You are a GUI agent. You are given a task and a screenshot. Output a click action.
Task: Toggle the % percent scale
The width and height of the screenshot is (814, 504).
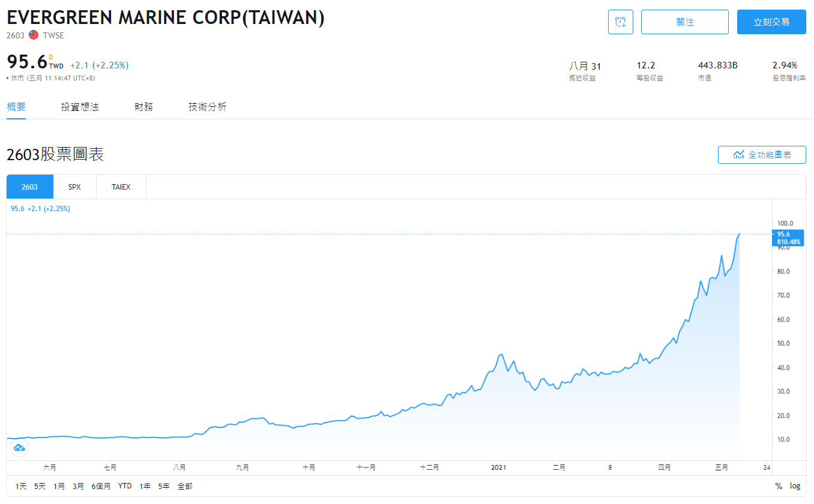779,486
